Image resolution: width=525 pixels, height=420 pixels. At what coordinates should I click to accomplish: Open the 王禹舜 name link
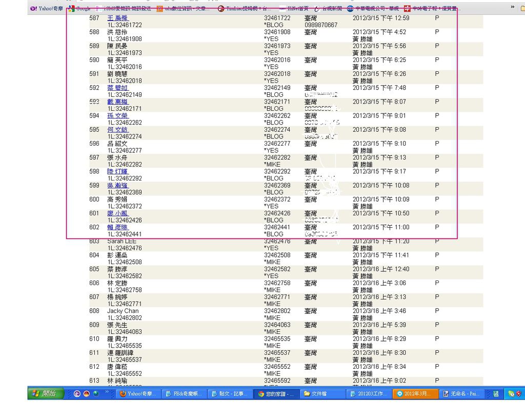coord(117,18)
